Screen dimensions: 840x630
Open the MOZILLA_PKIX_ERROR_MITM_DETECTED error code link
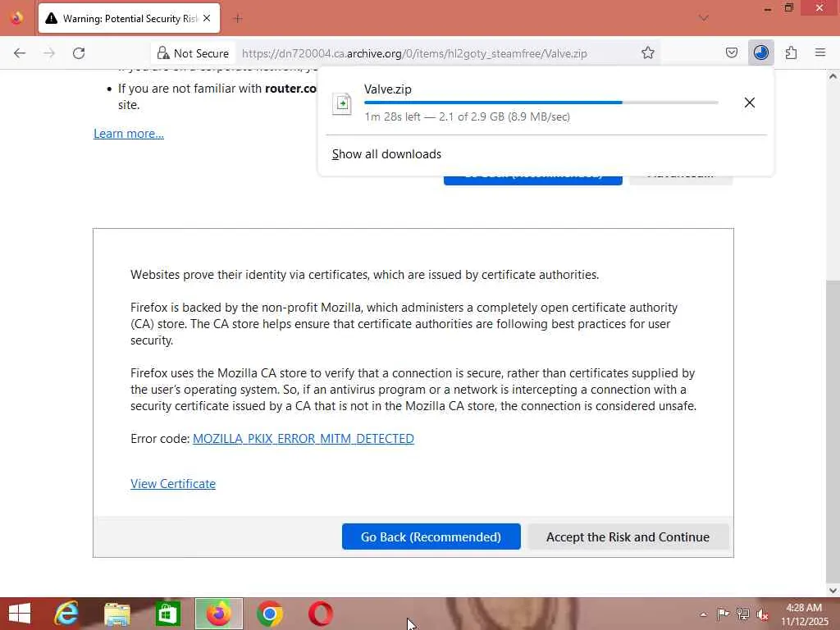[x=304, y=439]
